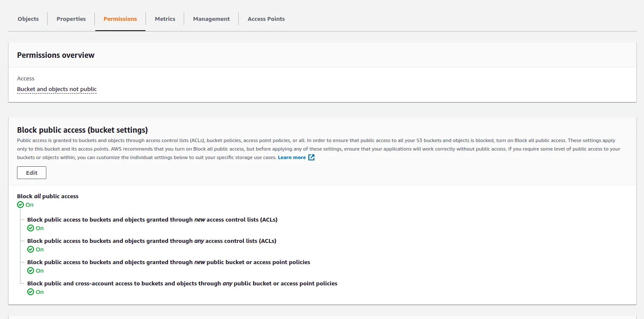Open the Learn more link

click(292, 157)
